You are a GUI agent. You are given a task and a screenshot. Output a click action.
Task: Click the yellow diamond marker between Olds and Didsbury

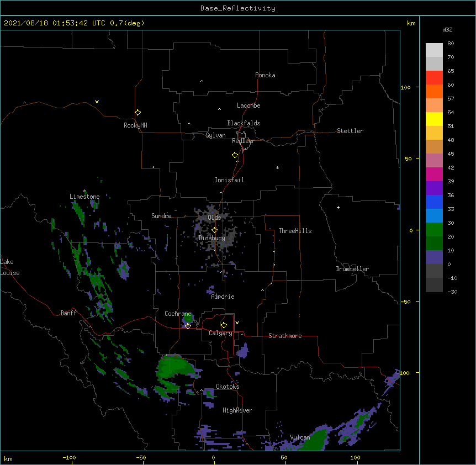(214, 230)
